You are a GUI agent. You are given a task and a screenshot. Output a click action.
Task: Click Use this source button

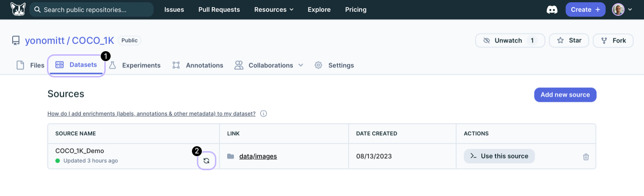(x=499, y=156)
